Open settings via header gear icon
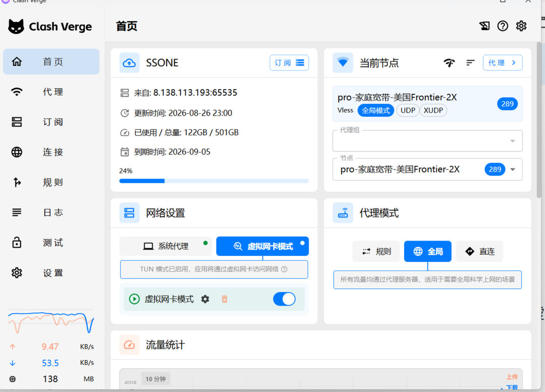This screenshot has height=392, width=545. point(521,26)
